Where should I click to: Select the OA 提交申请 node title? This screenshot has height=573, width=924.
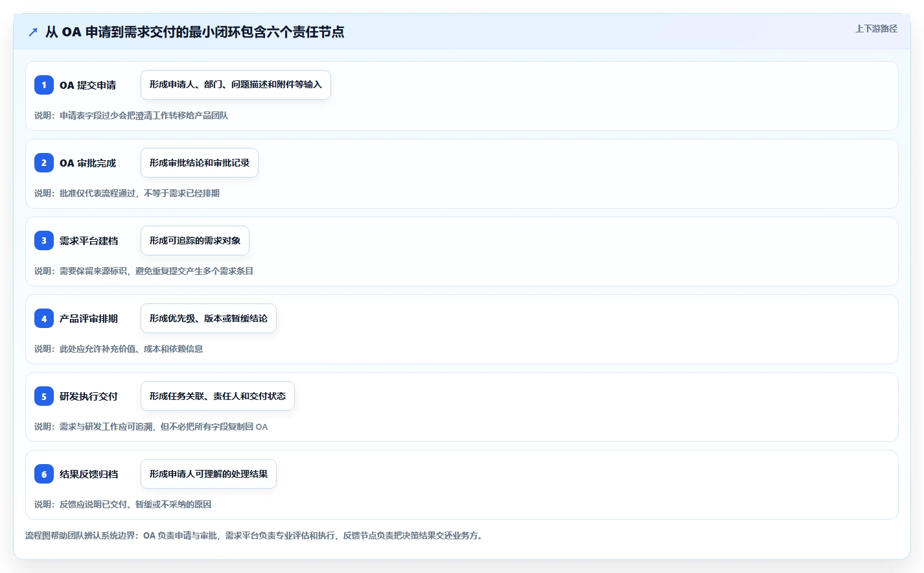pyautogui.click(x=87, y=85)
